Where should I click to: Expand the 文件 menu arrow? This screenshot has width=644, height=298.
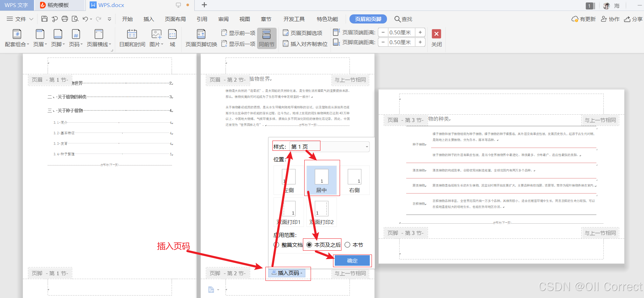pos(31,19)
